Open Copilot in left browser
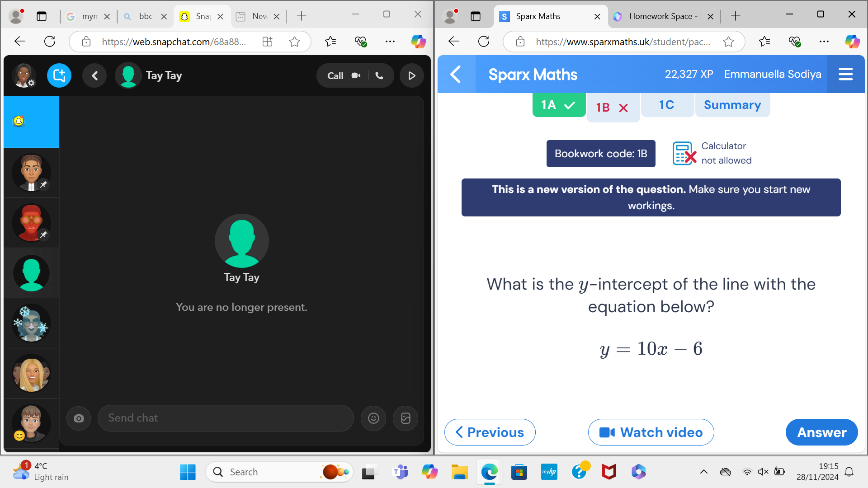The height and width of the screenshot is (488, 868). [418, 42]
